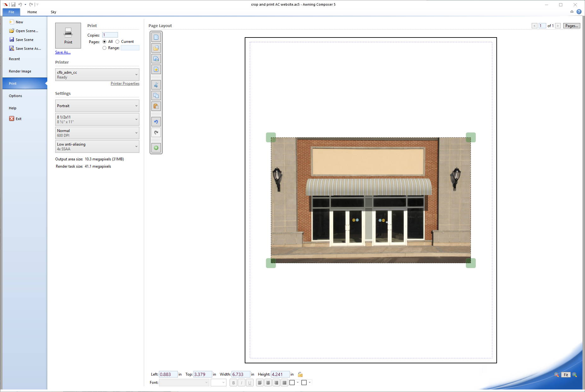
Task: Expand the second color swatch dropdown arrow
Action: tap(310, 383)
